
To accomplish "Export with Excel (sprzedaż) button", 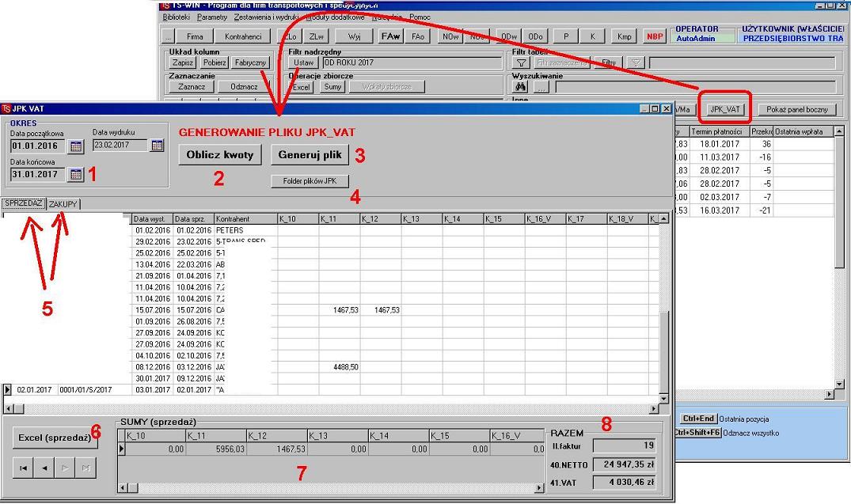I will pos(55,438).
